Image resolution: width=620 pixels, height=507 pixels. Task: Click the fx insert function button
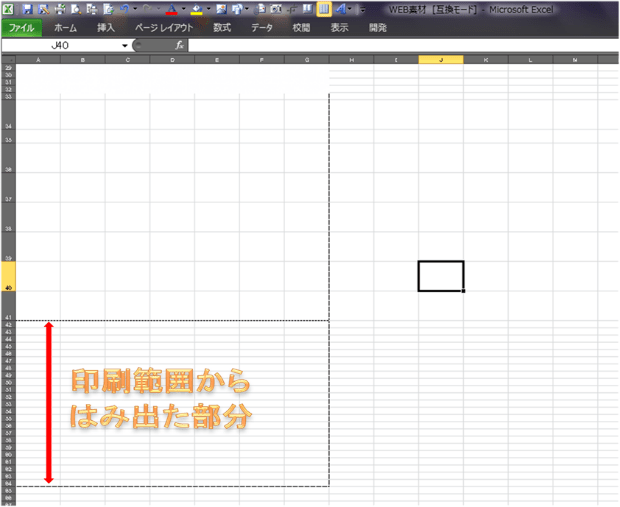click(x=180, y=45)
